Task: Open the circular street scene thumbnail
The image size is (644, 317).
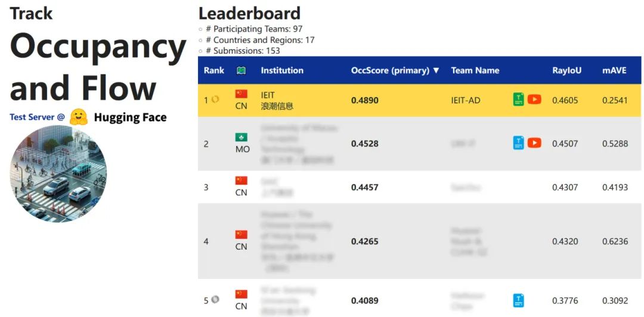Action: point(58,174)
